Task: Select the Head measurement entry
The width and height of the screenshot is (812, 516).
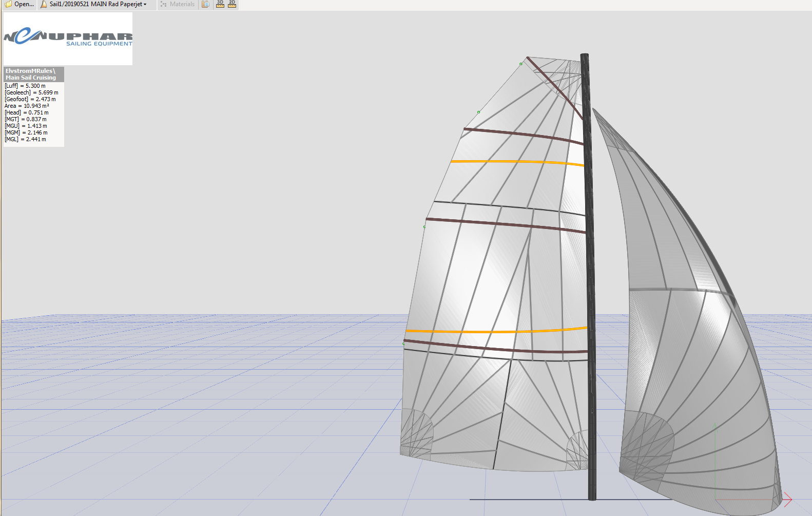Action: 27,112
